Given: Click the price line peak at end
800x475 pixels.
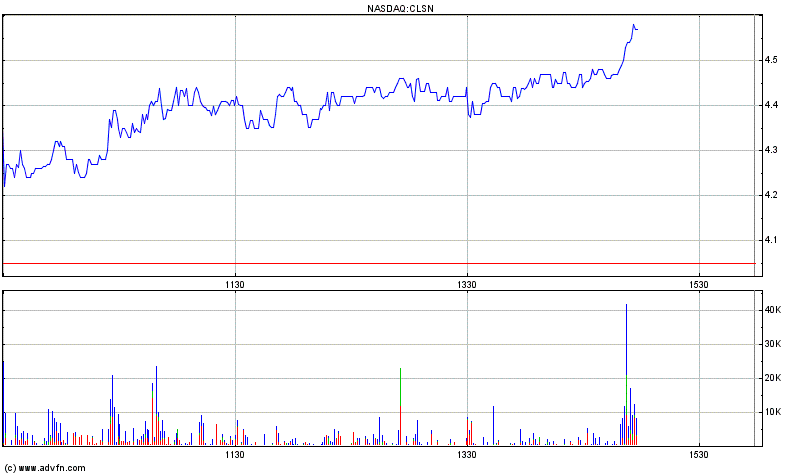Looking at the screenshot, I should [633, 25].
